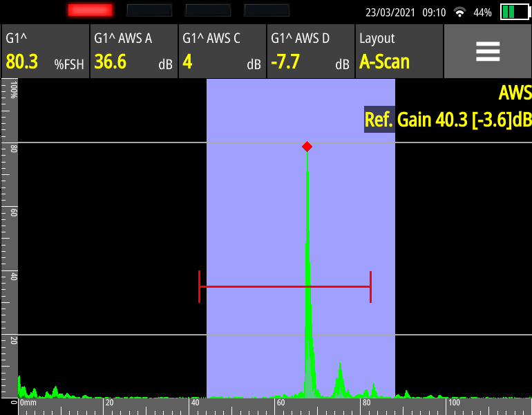
Task: Tap the fourth dark indicator light
Action: (267, 10)
